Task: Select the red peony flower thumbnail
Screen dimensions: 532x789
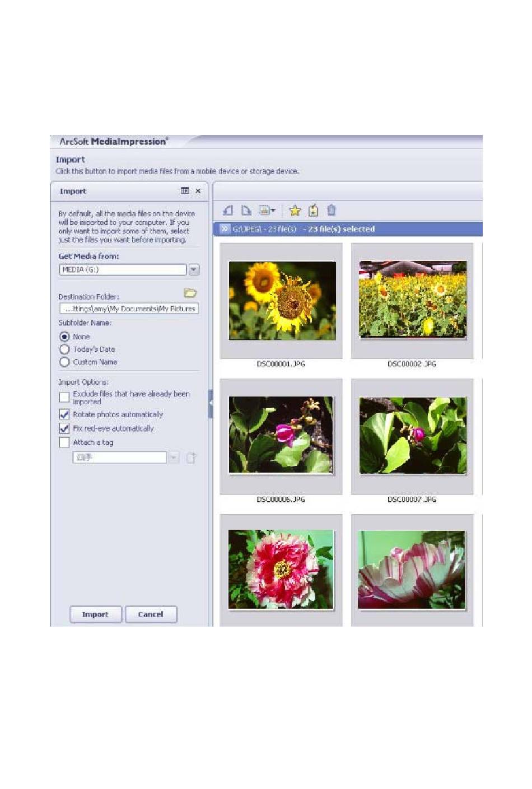Action: (281, 569)
